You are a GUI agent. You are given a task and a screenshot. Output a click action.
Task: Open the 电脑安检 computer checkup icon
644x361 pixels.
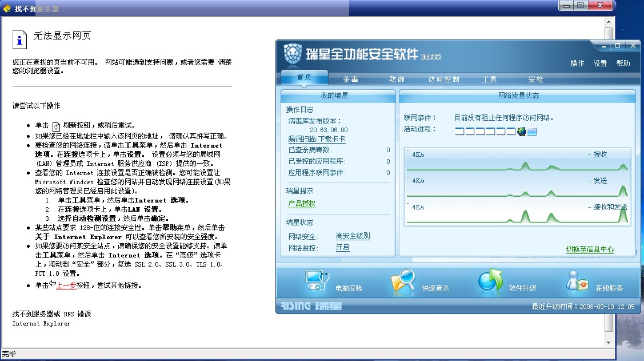click(x=317, y=281)
